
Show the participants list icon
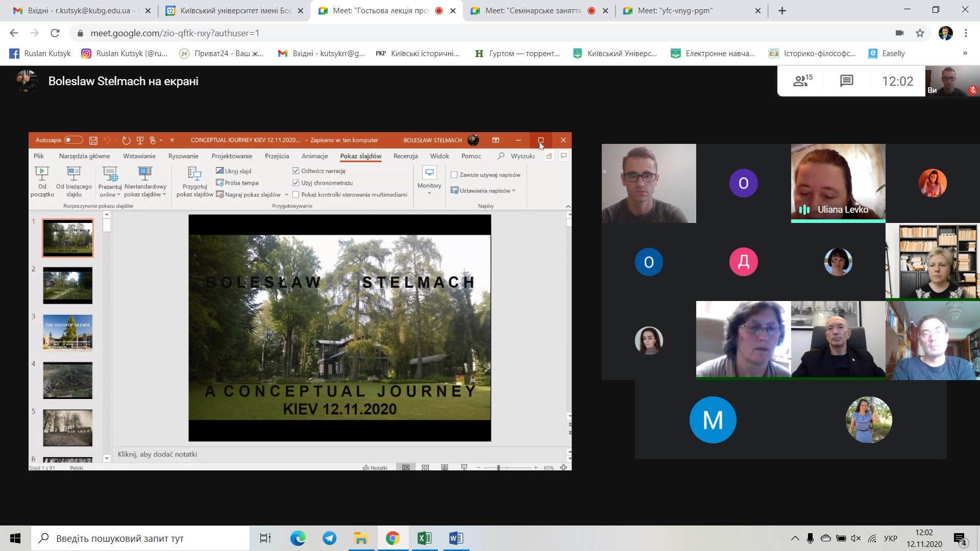(x=802, y=81)
